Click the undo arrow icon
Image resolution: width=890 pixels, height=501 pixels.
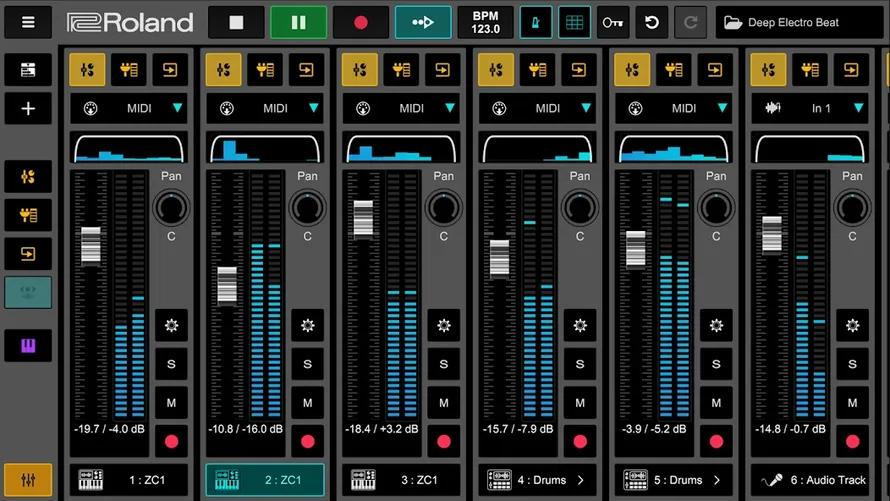[652, 22]
